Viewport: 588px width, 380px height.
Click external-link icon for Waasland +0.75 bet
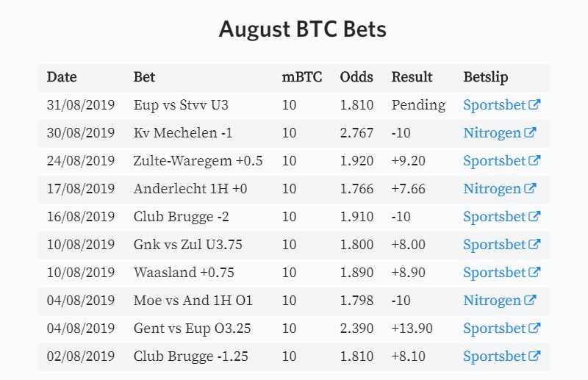(534, 272)
